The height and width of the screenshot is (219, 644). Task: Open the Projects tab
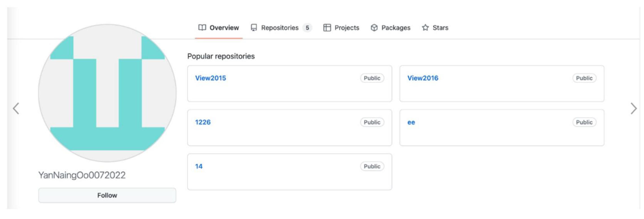[347, 28]
